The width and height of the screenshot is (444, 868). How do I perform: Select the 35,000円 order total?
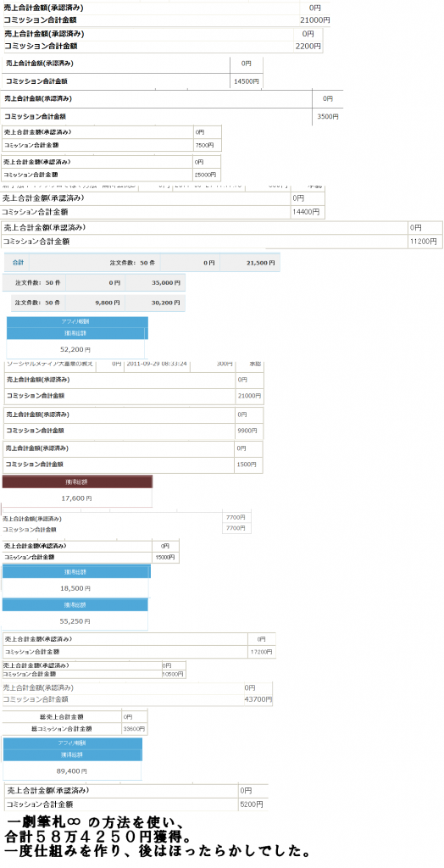point(166,282)
